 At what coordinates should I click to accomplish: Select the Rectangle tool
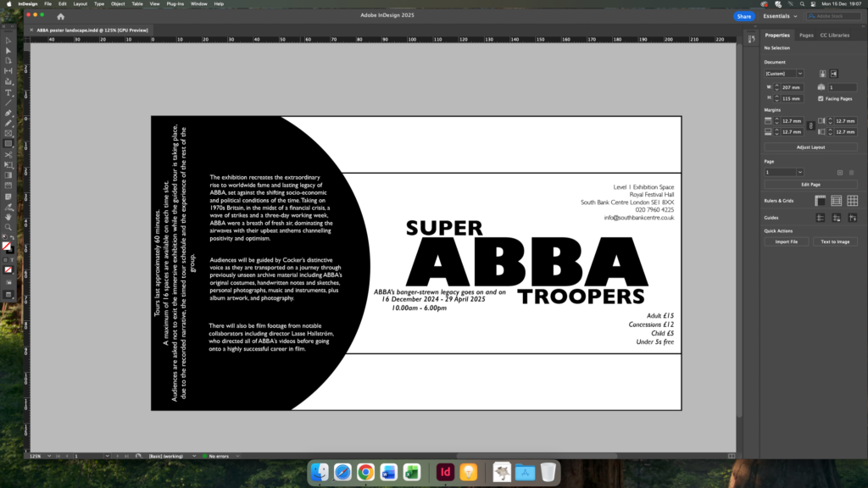click(8, 144)
